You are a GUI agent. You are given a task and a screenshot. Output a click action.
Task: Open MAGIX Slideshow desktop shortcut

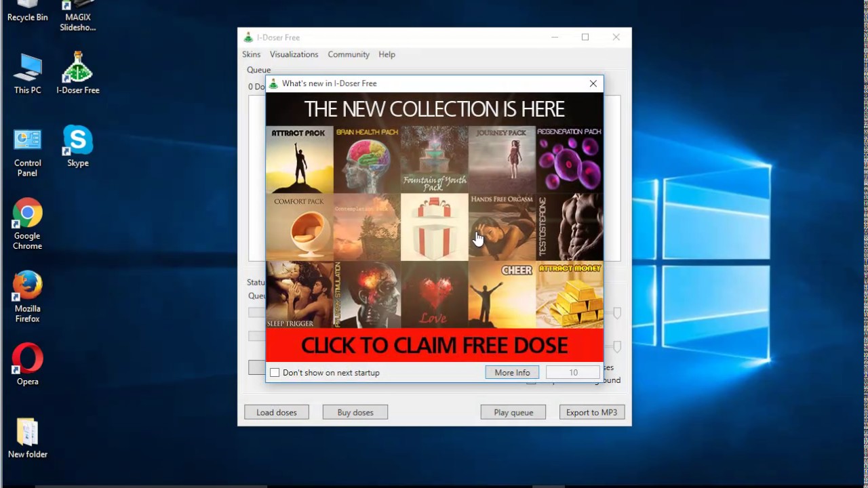pos(77,16)
